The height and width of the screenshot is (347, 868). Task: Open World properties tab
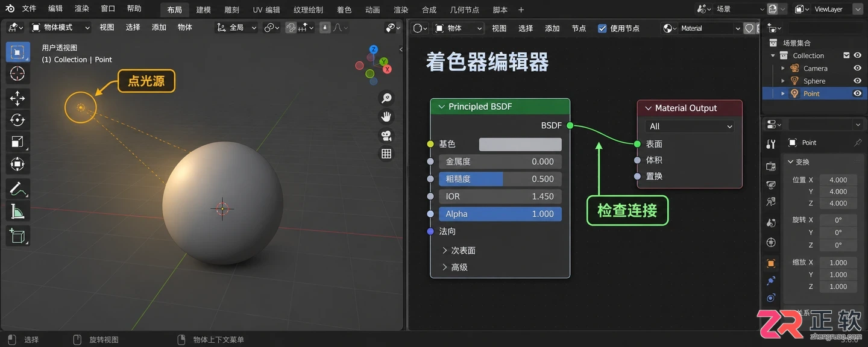[x=771, y=242]
